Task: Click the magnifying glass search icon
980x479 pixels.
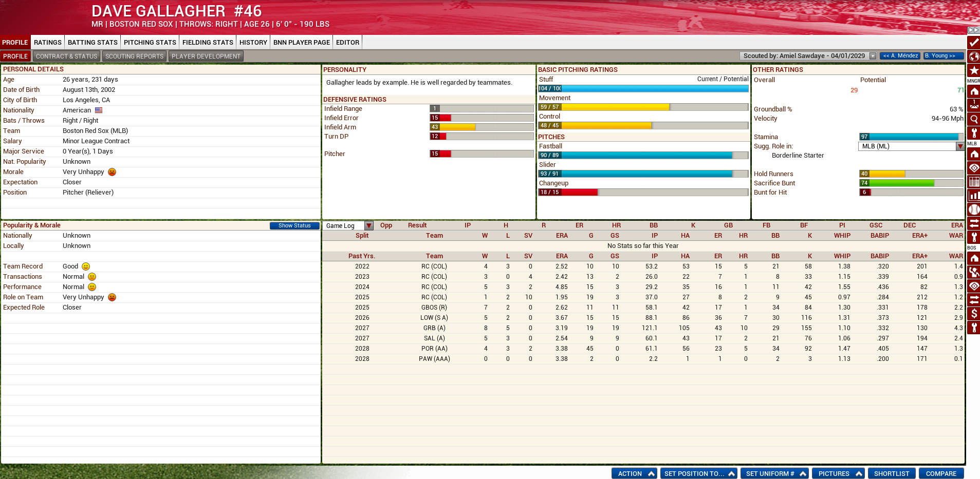Action: (x=973, y=119)
